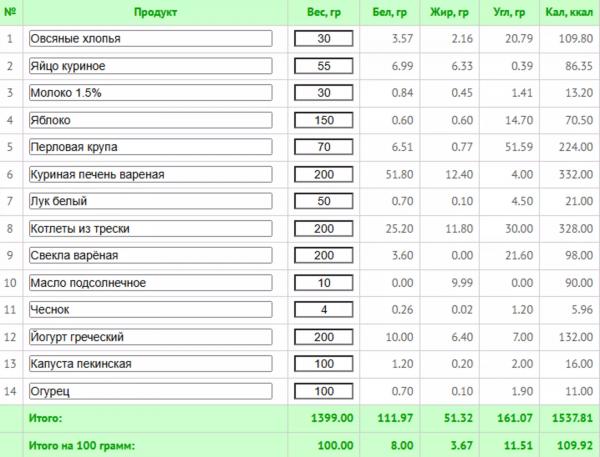Image resolution: width=600 pixels, height=457 pixels.
Task: Select the weight box showing 10 grams
Action: coord(324,283)
